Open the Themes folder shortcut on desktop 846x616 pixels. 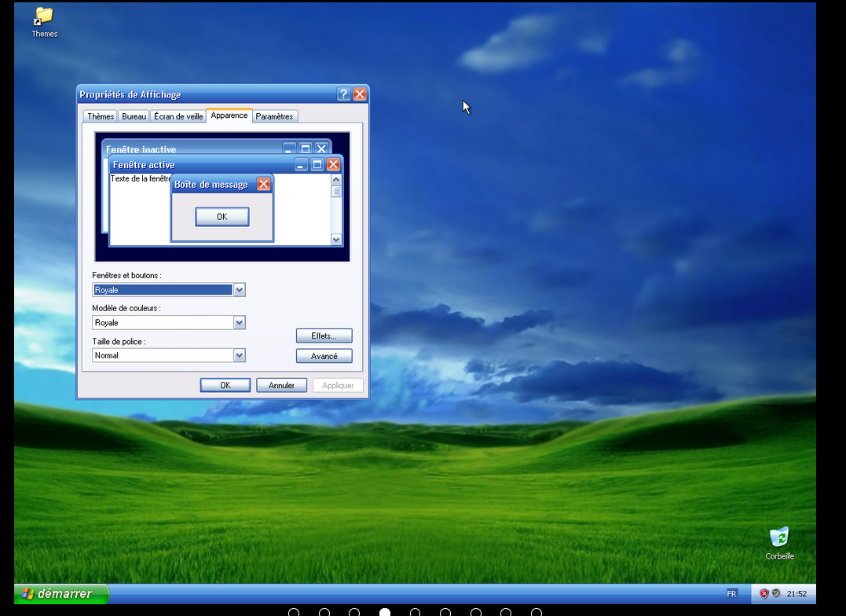44,23
